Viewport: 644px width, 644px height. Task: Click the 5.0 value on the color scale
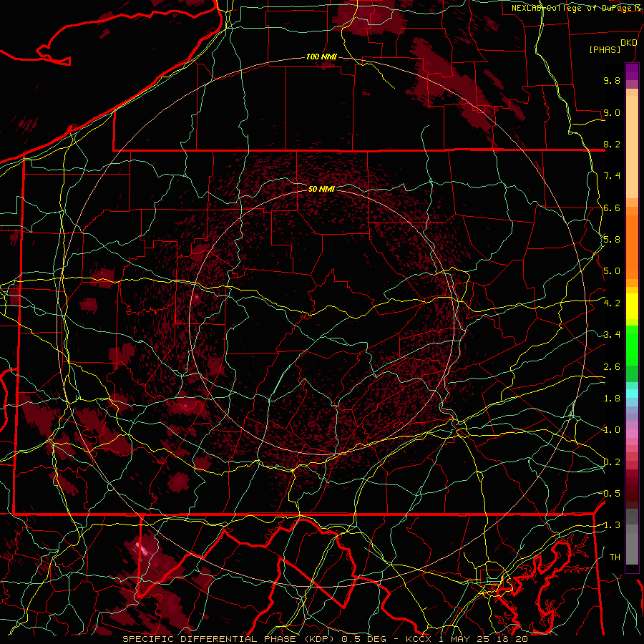click(612, 271)
